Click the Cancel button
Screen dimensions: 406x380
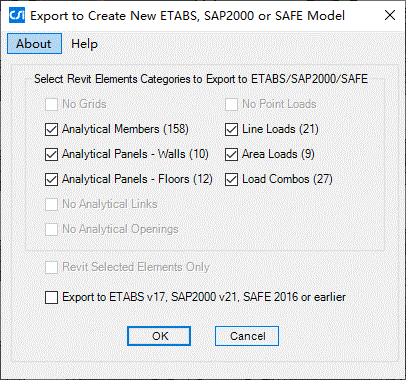(247, 336)
